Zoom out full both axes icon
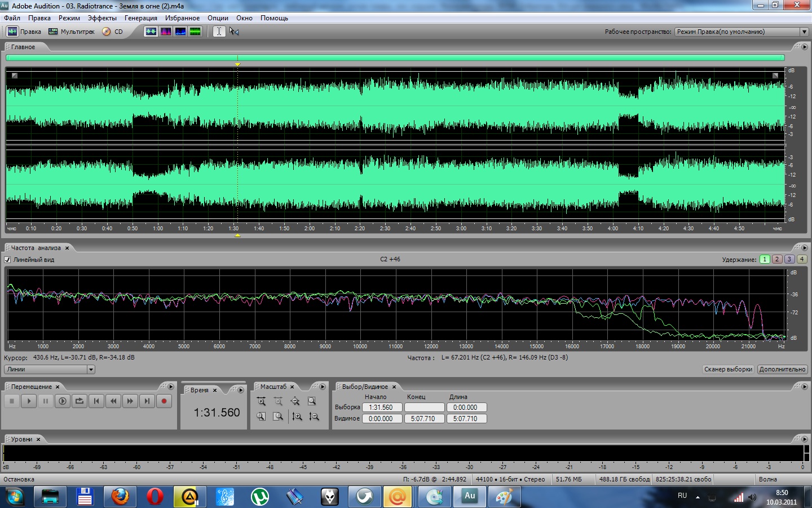 point(295,401)
